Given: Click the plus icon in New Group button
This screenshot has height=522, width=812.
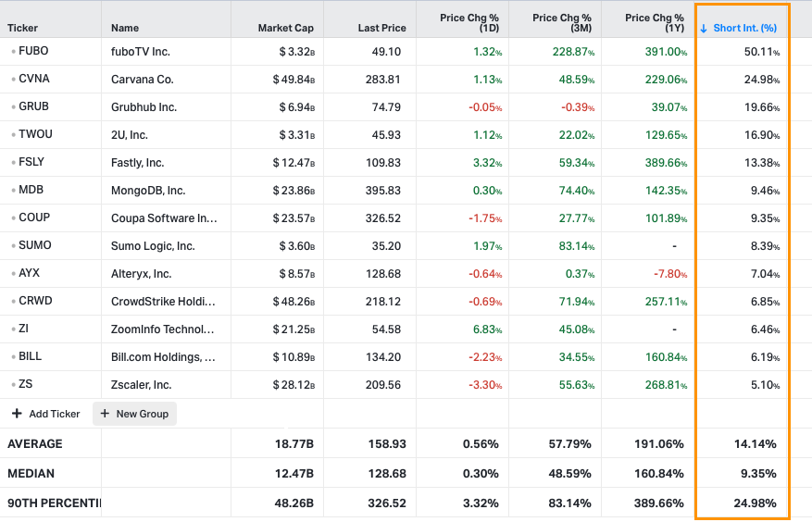Looking at the screenshot, I should click(x=105, y=413).
